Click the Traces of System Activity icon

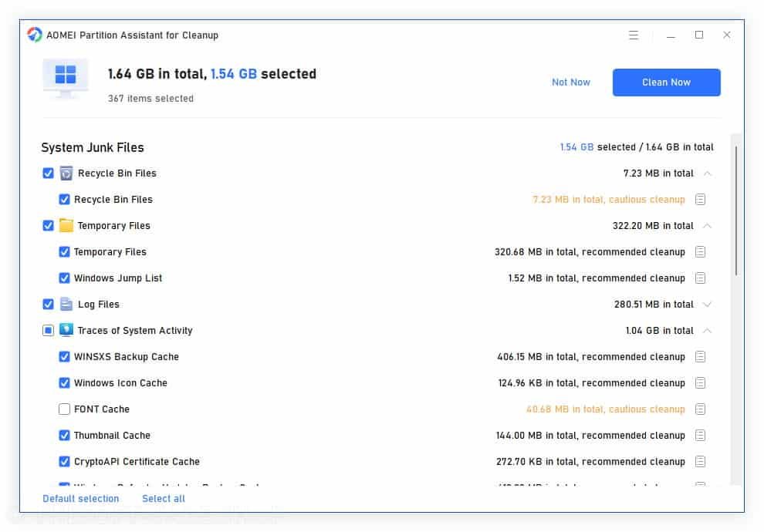pyautogui.click(x=66, y=331)
